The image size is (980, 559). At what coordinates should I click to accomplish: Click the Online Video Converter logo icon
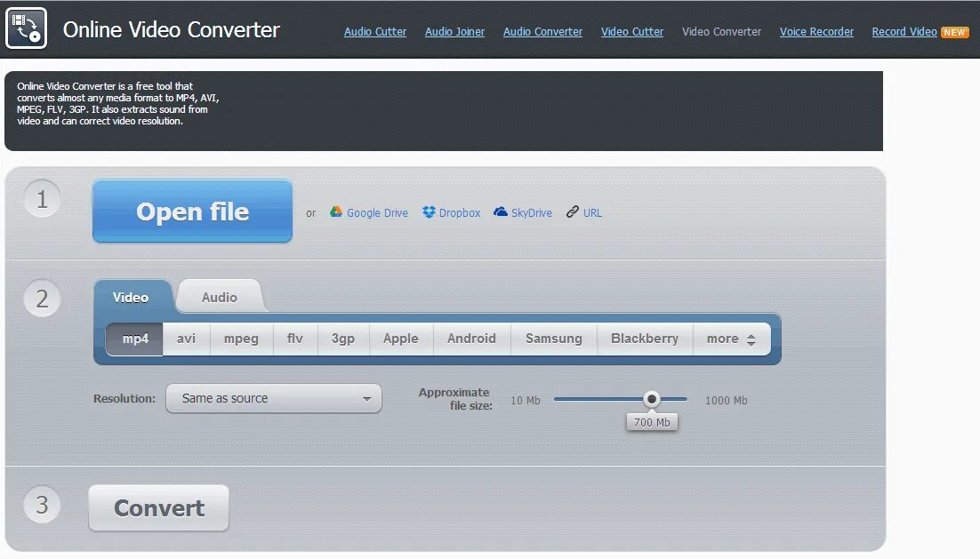tap(27, 28)
